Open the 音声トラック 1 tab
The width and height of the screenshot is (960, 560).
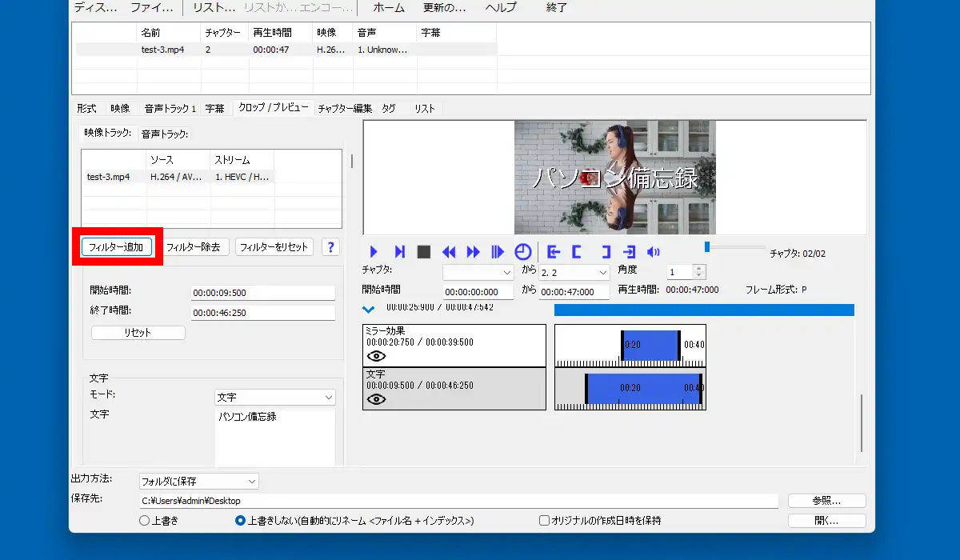[170, 109]
